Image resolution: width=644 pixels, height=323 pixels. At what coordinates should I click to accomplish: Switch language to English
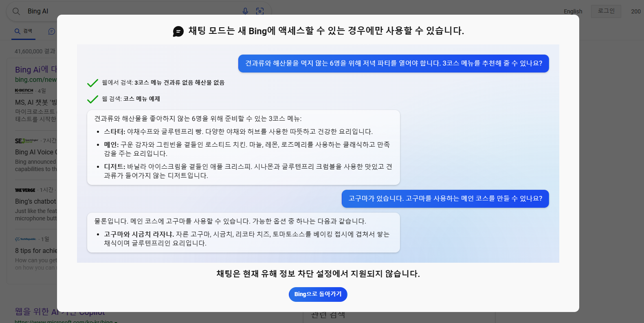click(x=573, y=11)
